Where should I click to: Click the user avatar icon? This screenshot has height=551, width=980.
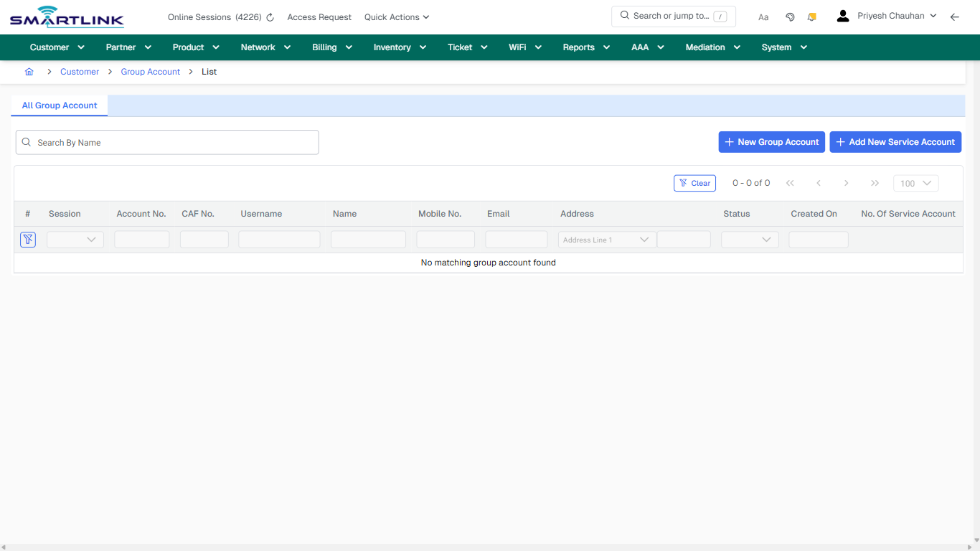coord(842,15)
